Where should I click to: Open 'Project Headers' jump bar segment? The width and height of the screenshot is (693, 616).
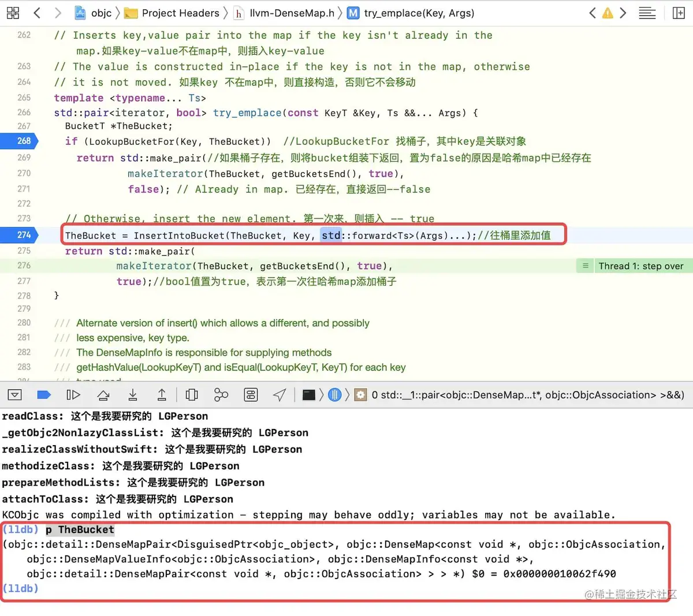pyautogui.click(x=181, y=13)
